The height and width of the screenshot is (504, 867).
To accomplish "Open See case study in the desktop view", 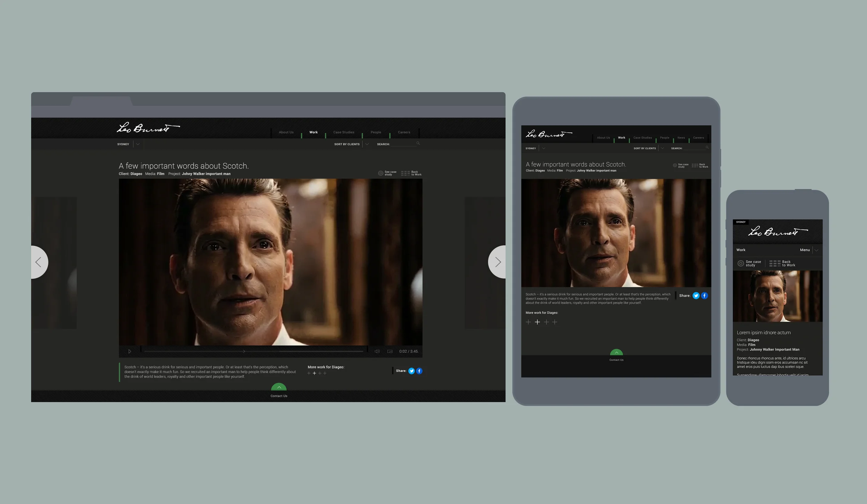I will [387, 173].
